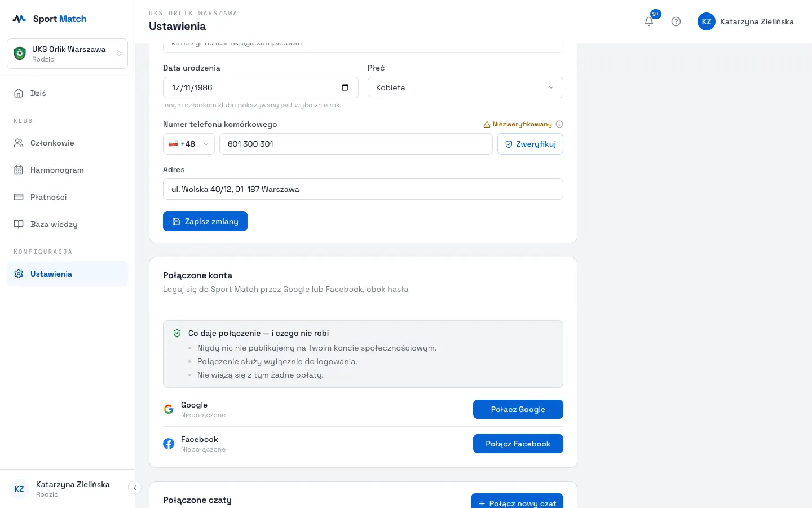
Task: Collapse the sidebar with the chevron button
Action: click(135, 488)
